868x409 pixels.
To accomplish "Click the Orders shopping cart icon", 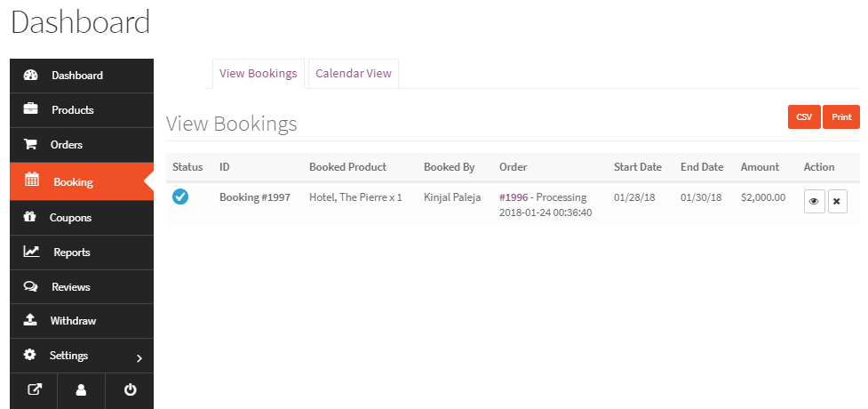I will click(31, 144).
